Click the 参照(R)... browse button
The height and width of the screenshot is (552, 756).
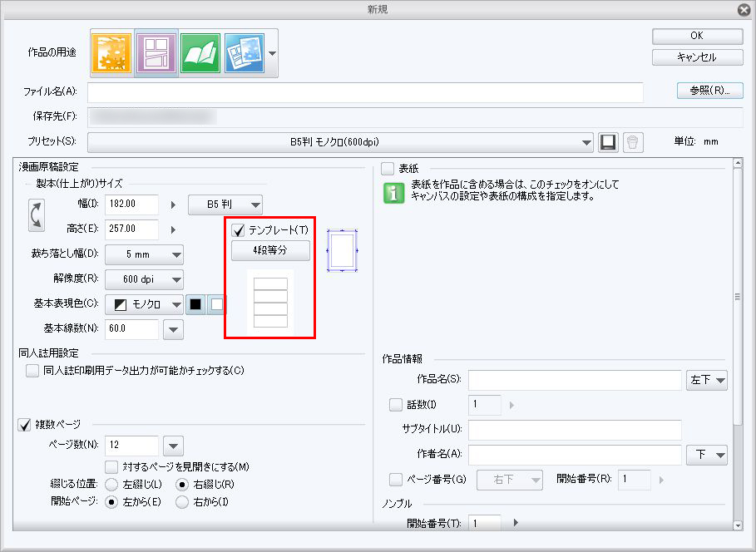[x=709, y=91]
